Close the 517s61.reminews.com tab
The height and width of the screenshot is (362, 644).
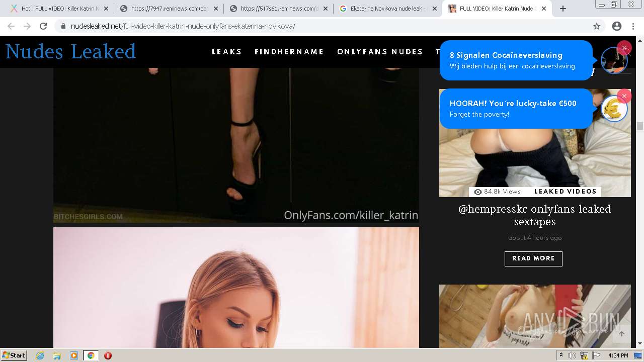coord(325,9)
